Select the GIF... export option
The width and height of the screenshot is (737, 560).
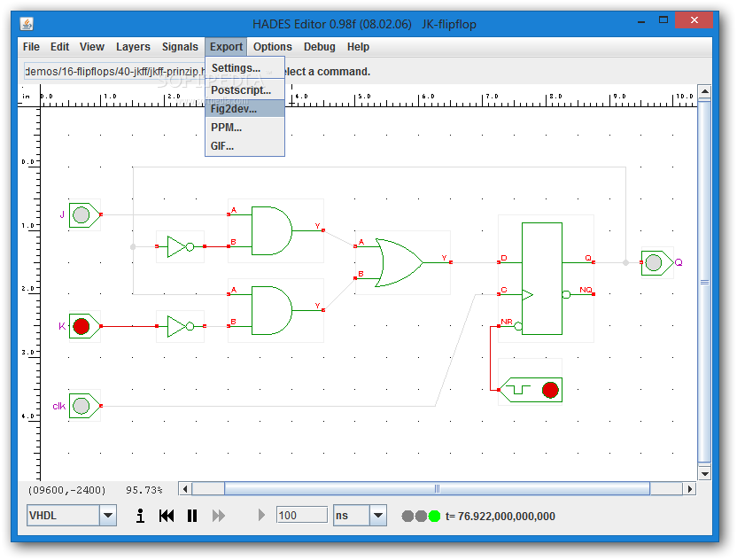tap(244, 146)
